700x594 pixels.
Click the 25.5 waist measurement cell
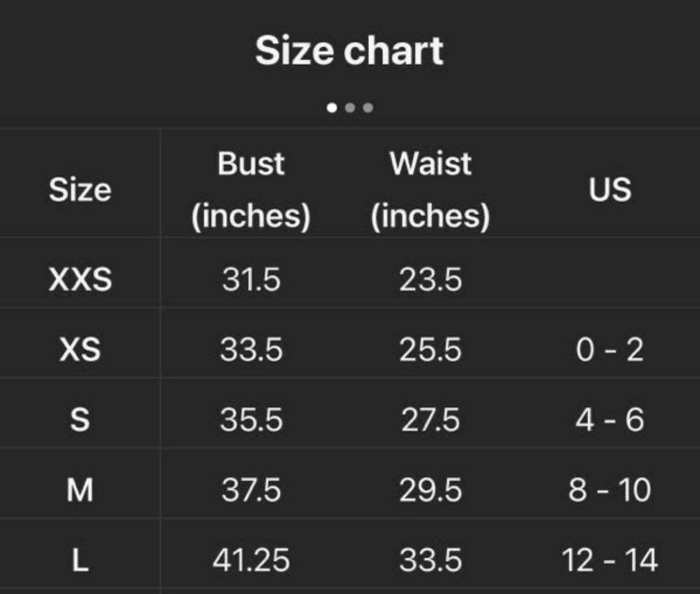430,349
